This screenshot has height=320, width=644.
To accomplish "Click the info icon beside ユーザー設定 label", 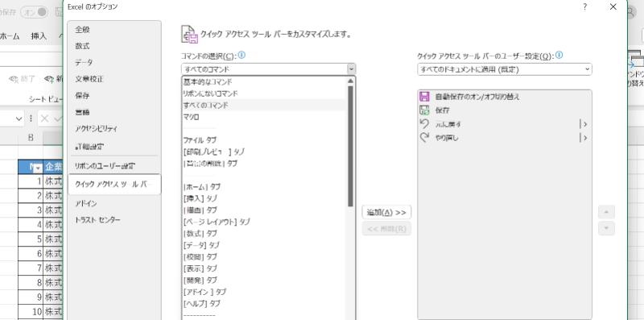I will point(559,55).
